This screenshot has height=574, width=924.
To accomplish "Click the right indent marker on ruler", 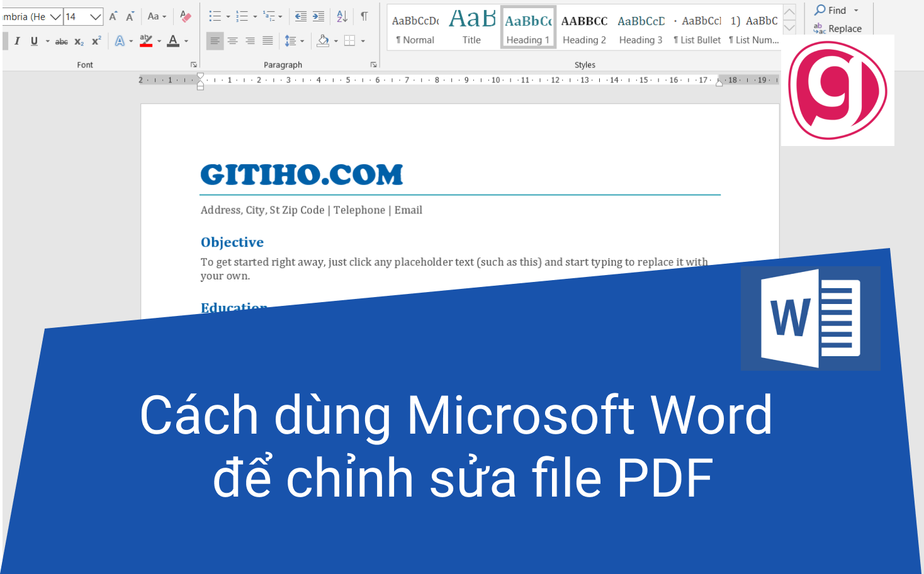I will coord(719,82).
